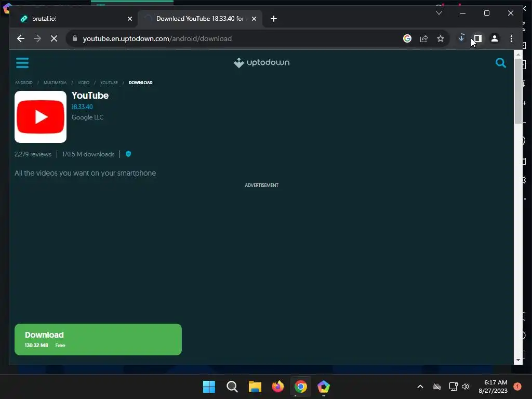Open the Chrome profile menu
The image size is (532, 399).
tap(495, 38)
